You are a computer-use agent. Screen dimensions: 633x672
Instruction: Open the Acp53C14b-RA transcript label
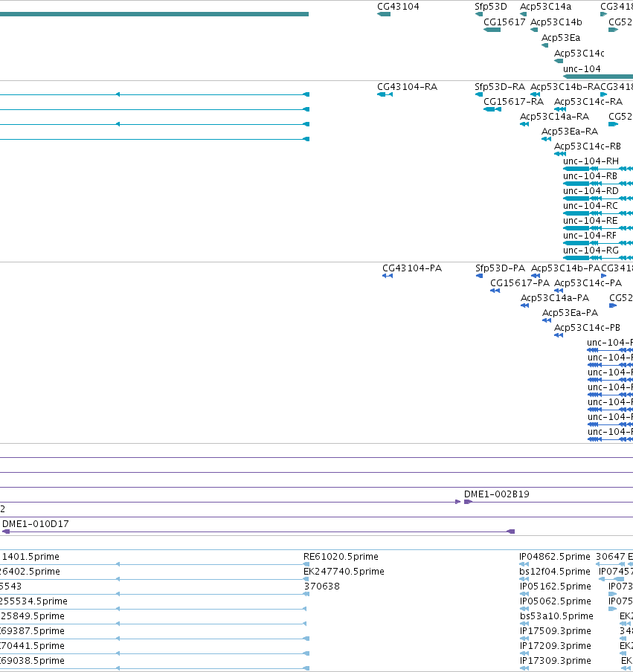coord(565,86)
